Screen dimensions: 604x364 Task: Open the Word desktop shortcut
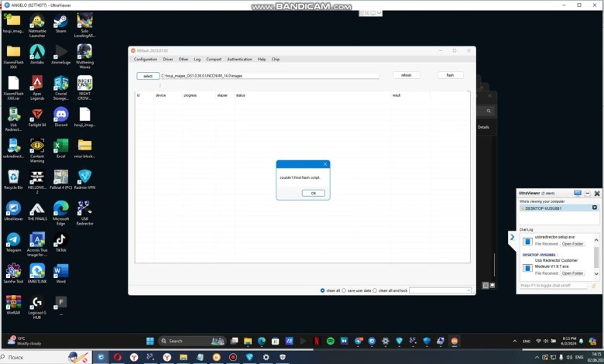tap(61, 273)
